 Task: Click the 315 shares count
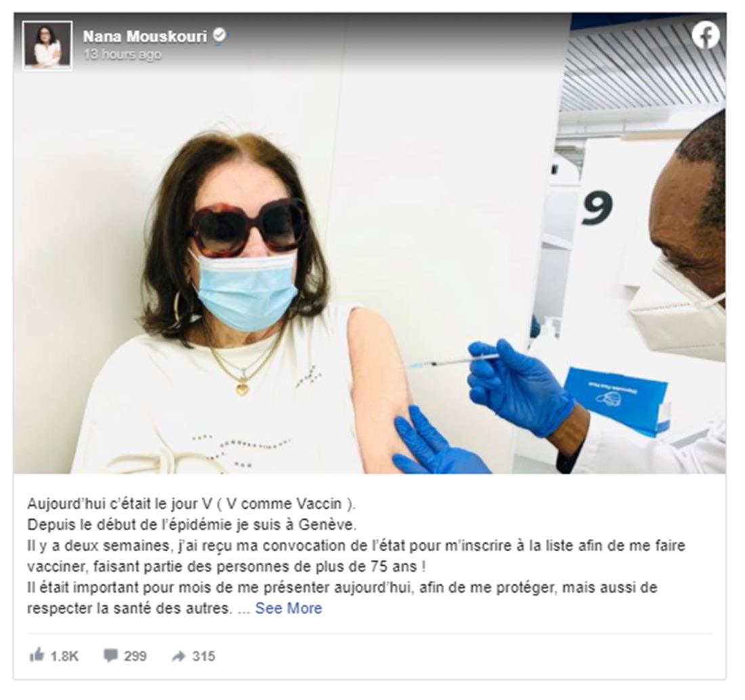point(204,656)
